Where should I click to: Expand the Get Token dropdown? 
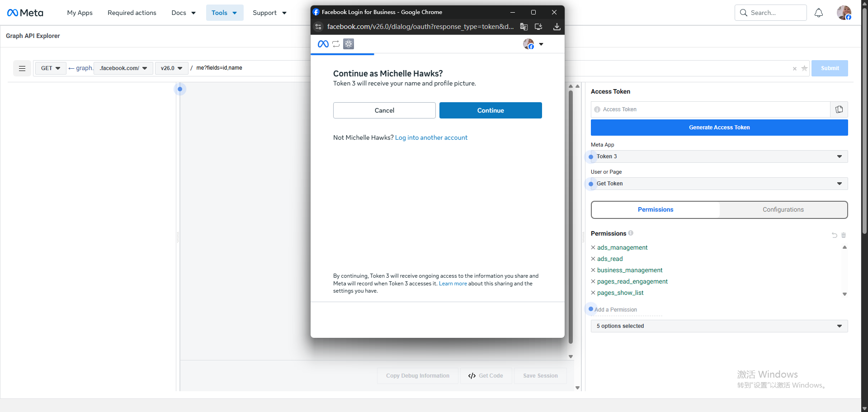[x=719, y=184]
